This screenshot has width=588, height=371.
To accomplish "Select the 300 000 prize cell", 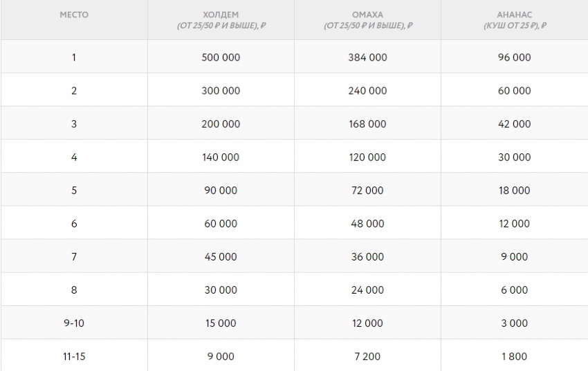I will click(x=221, y=91).
